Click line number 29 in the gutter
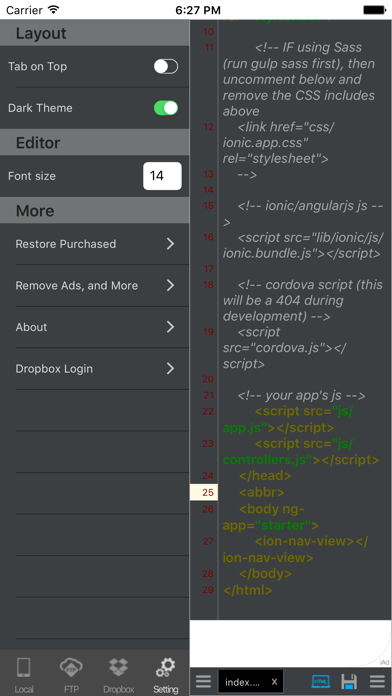Viewport: 392px width, 696px height. pos(208,590)
